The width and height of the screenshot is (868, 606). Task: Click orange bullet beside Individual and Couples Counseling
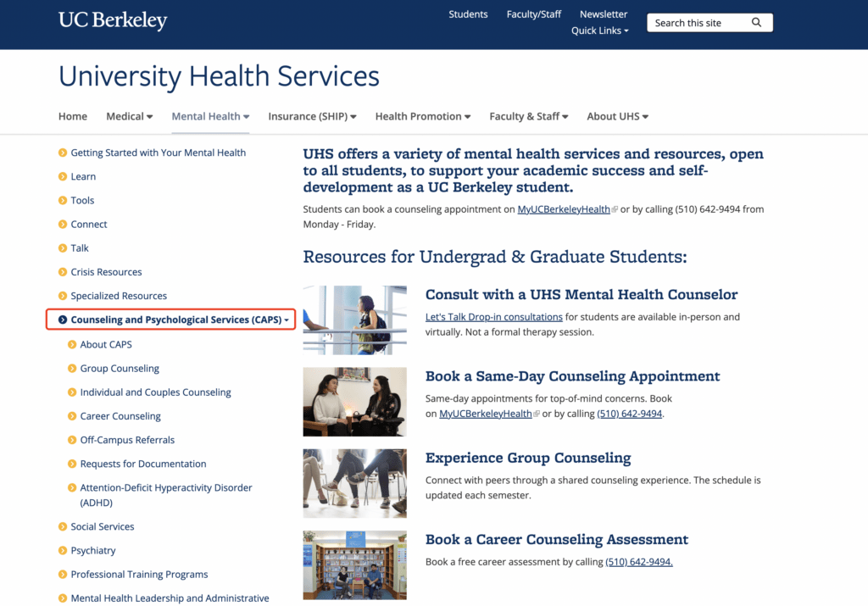pos(72,392)
